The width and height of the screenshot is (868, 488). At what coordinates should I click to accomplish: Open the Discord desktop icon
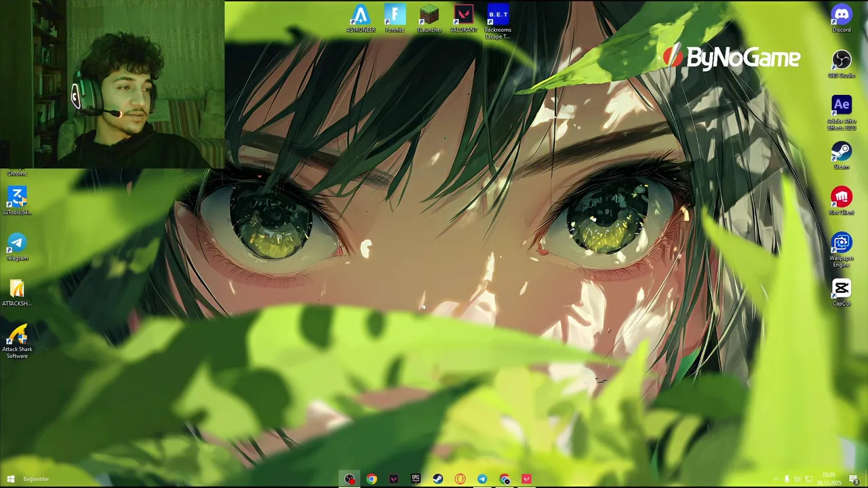coord(842,18)
